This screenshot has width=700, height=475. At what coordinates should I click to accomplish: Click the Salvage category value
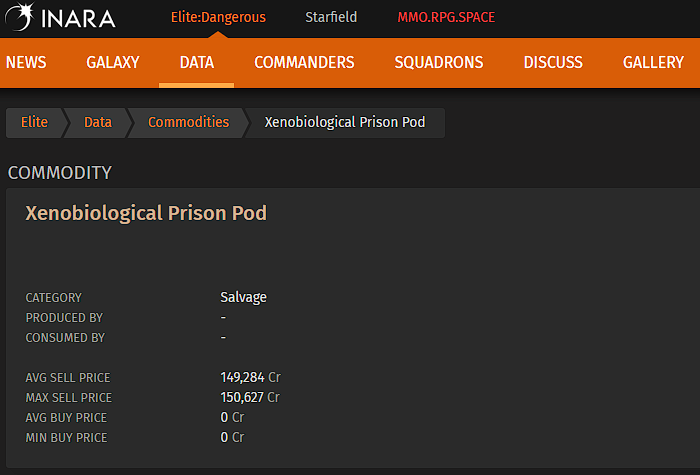tap(243, 297)
